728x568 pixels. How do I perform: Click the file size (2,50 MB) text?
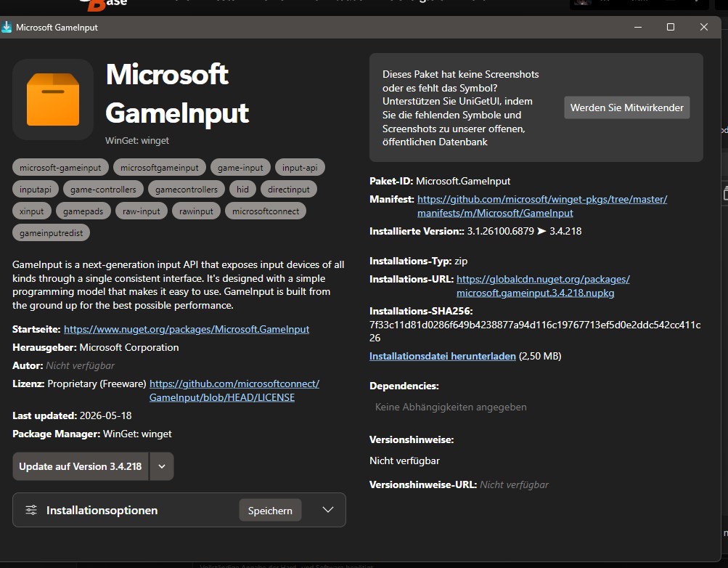540,356
